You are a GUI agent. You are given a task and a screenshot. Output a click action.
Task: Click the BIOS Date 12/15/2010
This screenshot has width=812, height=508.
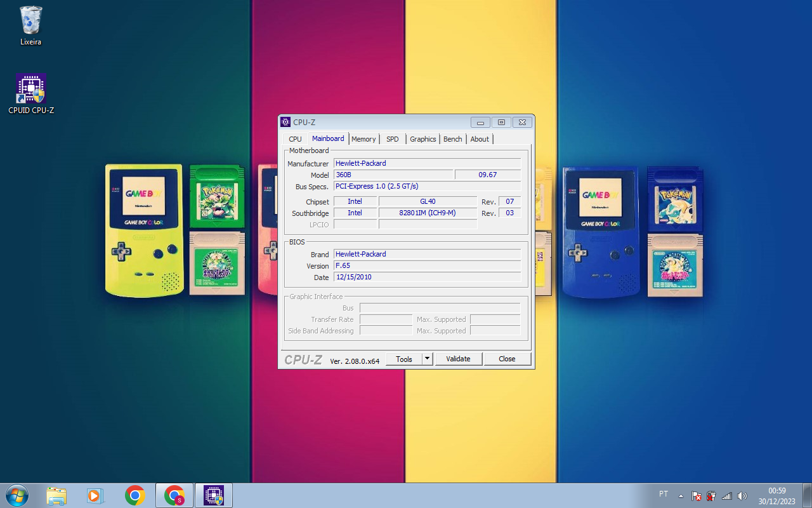tap(428, 277)
